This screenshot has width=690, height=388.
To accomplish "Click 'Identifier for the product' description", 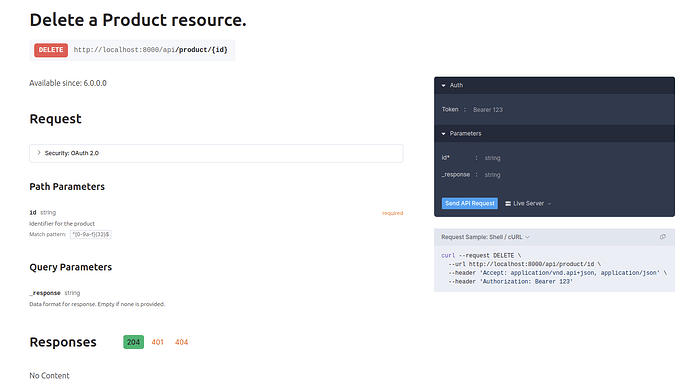I will pos(62,223).
